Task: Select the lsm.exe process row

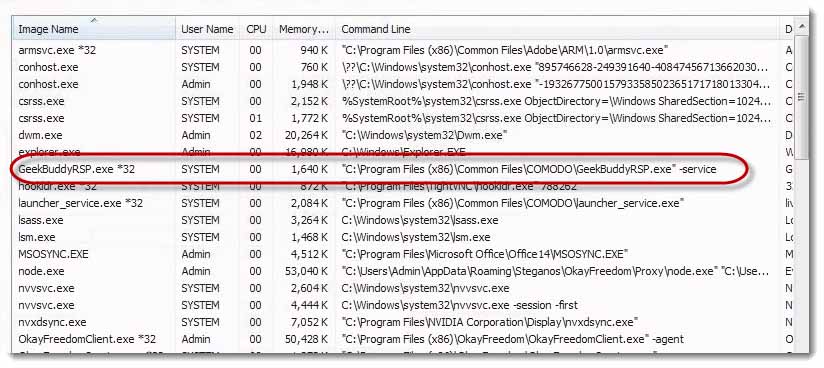Action: (x=397, y=237)
